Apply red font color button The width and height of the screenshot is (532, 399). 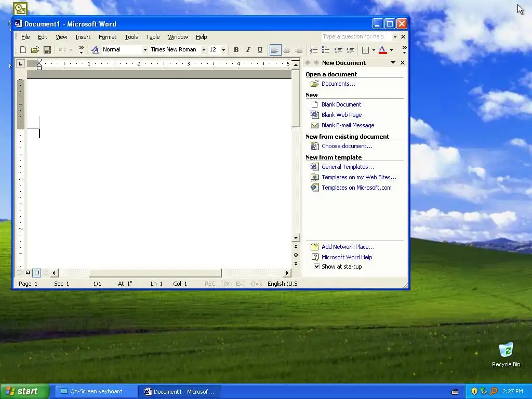tap(382, 50)
